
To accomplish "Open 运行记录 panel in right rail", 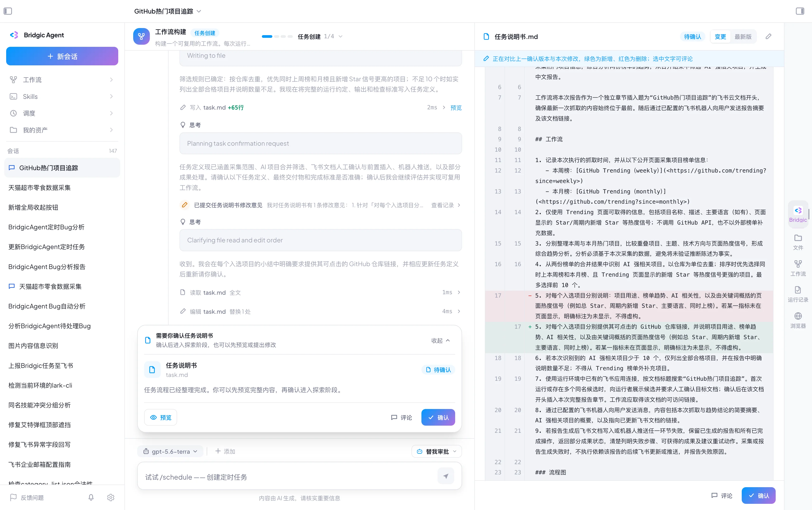I will click(x=798, y=294).
